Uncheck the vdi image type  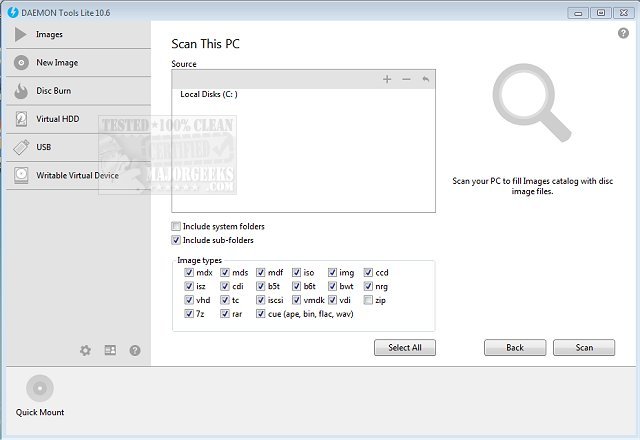tap(332, 300)
